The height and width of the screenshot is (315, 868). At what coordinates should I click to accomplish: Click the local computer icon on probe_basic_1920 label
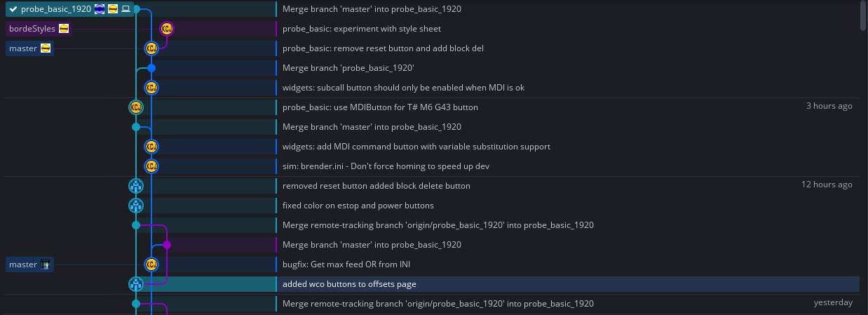coord(126,9)
